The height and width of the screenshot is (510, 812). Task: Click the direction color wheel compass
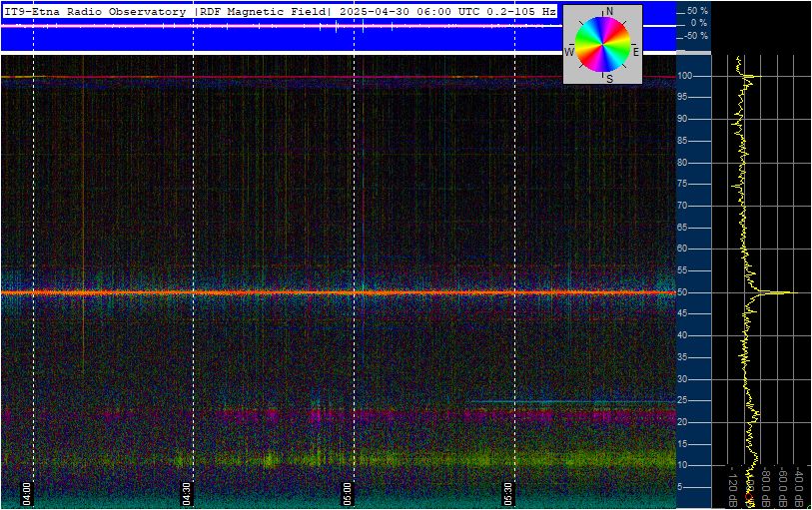(x=603, y=44)
